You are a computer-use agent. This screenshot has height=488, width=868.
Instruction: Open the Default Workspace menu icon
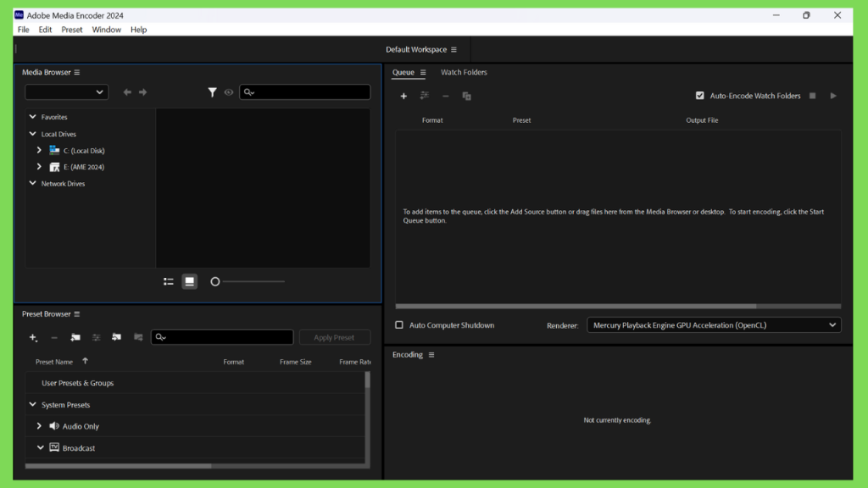pos(454,50)
